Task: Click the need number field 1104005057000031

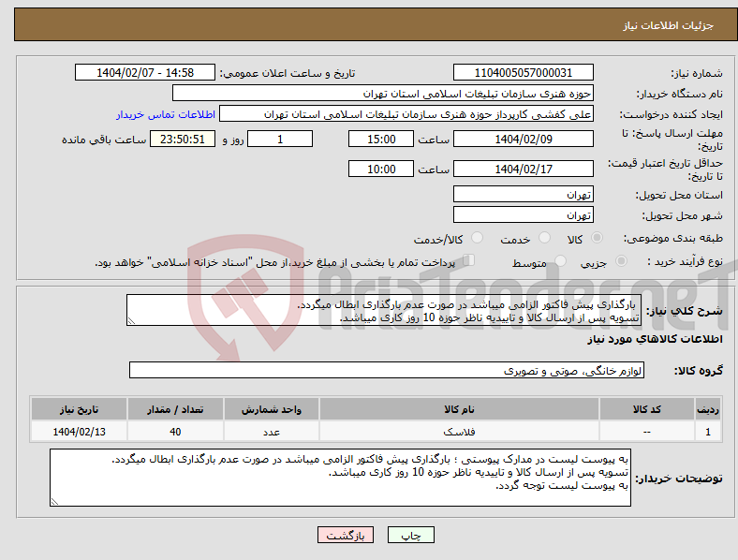Action: click(524, 73)
